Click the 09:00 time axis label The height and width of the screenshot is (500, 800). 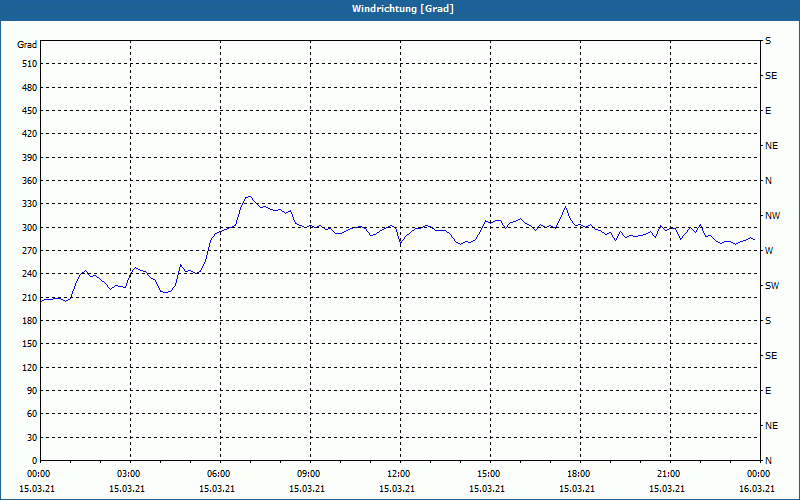click(309, 473)
